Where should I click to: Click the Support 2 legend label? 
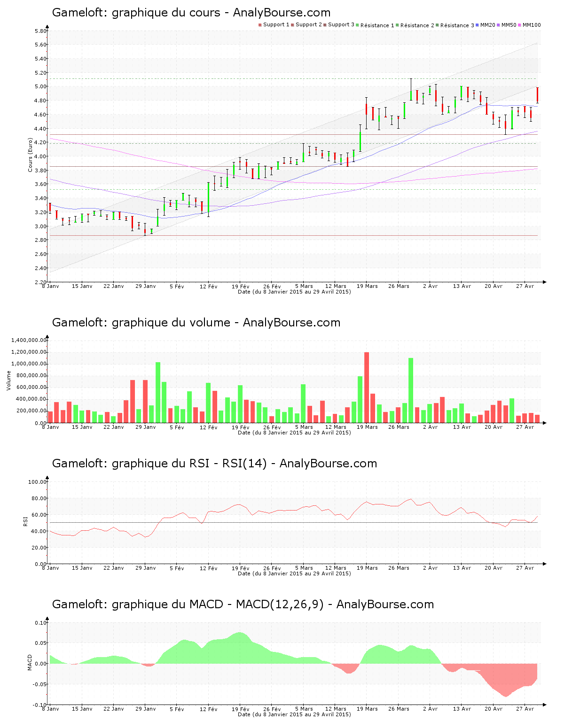pos(309,25)
